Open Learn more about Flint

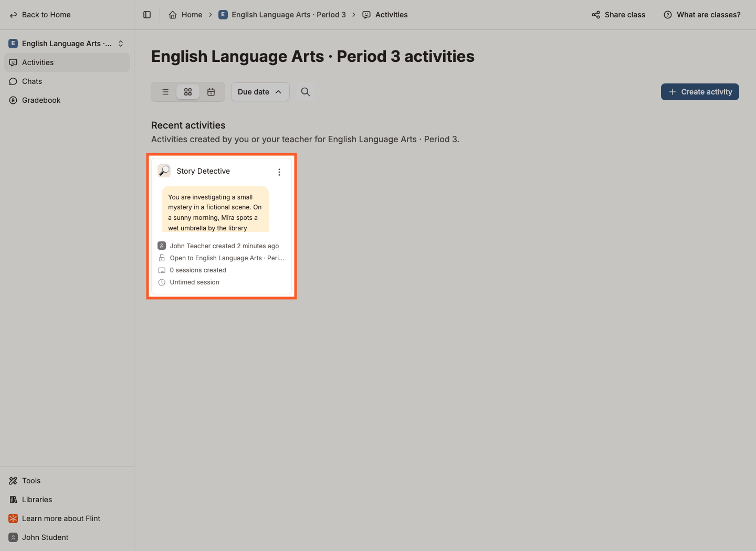pos(67,518)
